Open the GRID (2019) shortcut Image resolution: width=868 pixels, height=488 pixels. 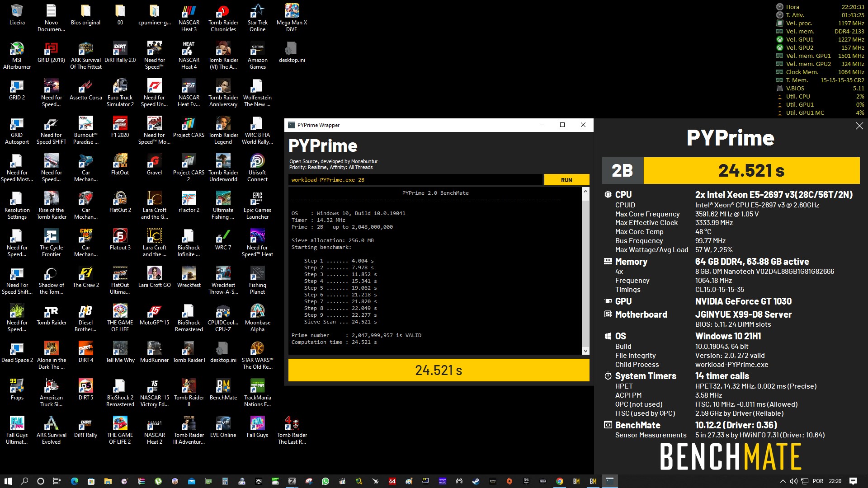[51, 52]
